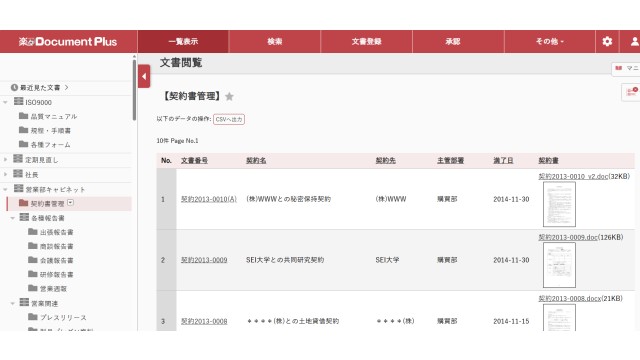Sort by 契約先 column header
Image resolution: width=640 pixels, height=360 pixels.
(x=386, y=160)
